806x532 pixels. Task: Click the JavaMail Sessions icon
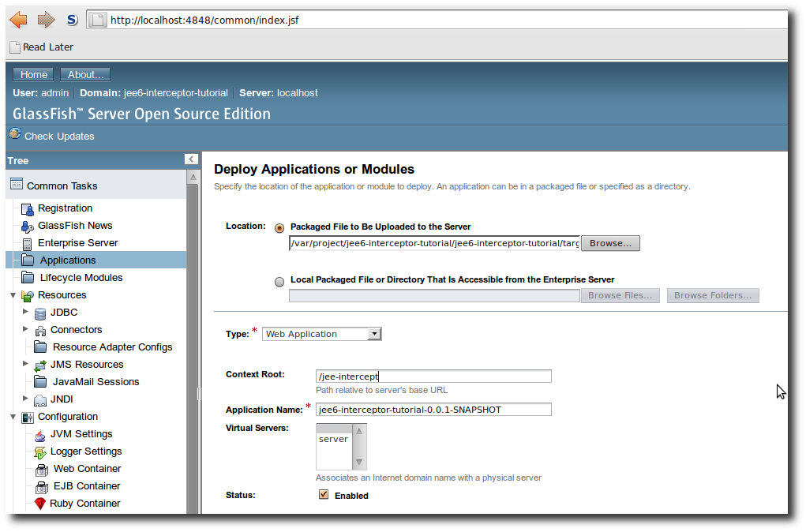pos(40,381)
